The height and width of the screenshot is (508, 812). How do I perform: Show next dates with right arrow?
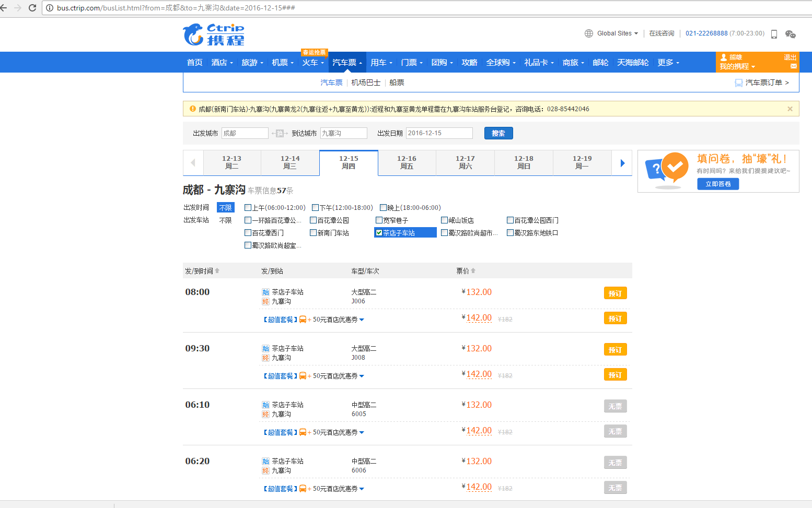(x=622, y=163)
